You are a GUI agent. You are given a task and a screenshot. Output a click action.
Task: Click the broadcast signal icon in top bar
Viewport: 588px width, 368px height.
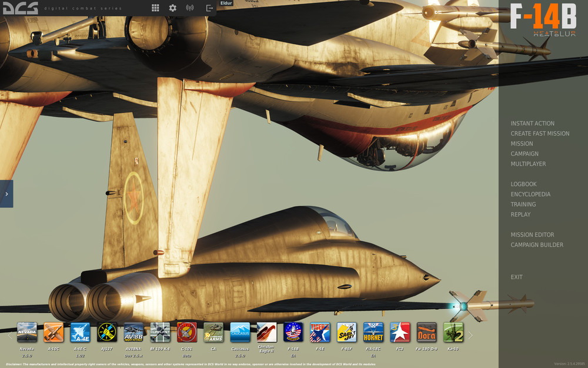190,8
